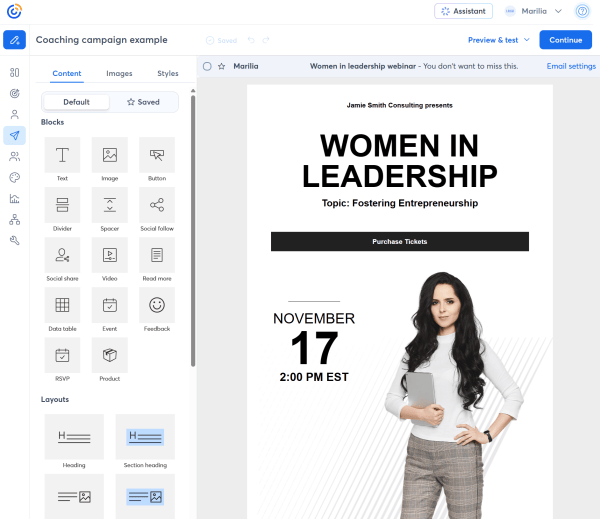Select the Social follow block
Screen dimensions: 600x519
tap(157, 205)
